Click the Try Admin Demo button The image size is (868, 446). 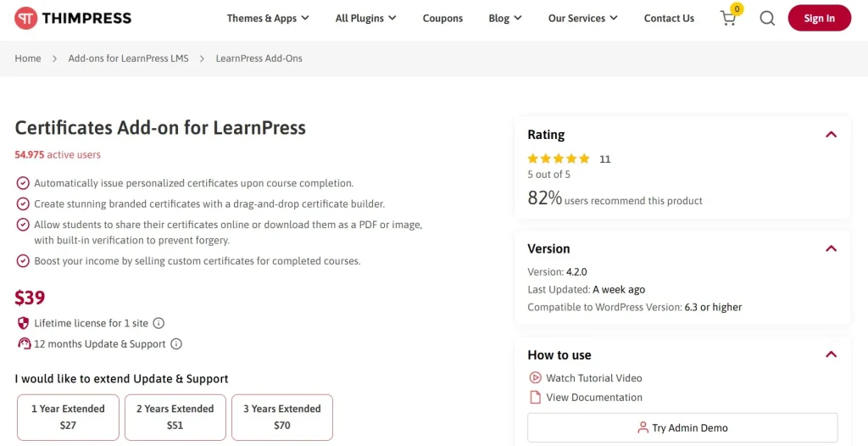(682, 427)
